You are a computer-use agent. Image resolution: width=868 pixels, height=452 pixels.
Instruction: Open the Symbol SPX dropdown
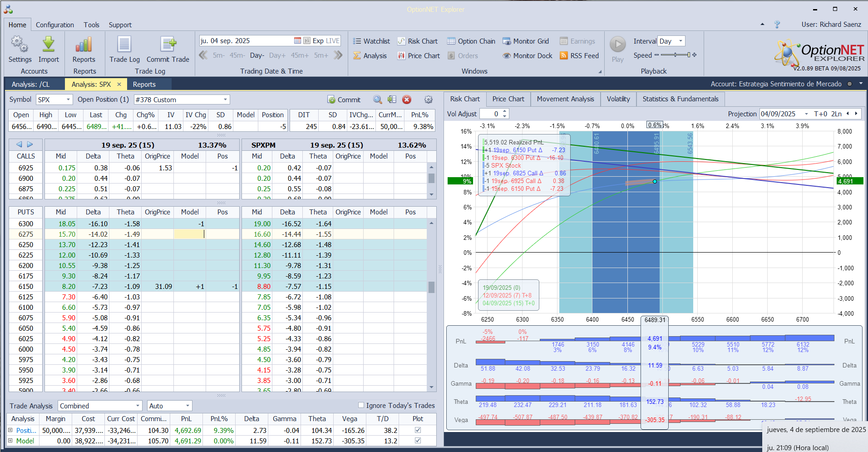69,99
